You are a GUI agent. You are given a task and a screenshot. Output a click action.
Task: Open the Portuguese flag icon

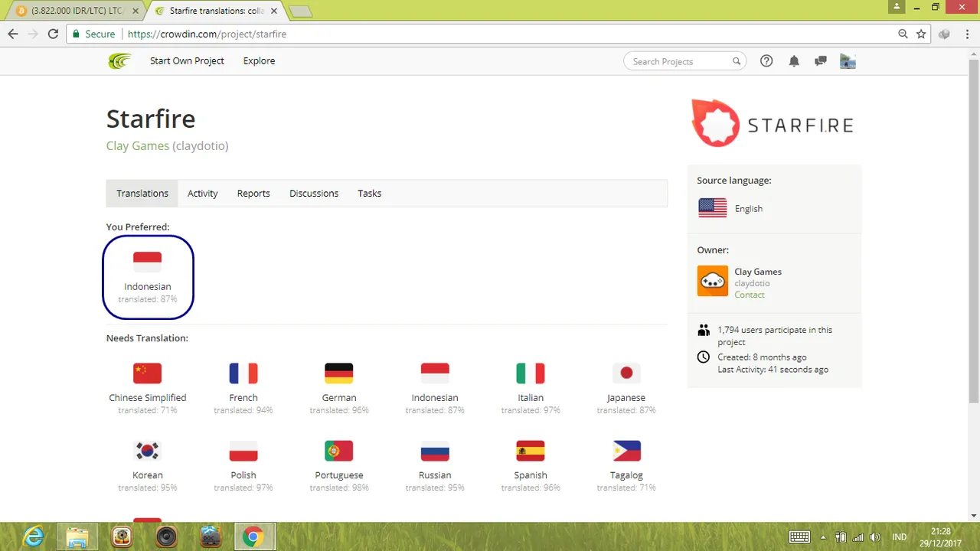point(339,451)
